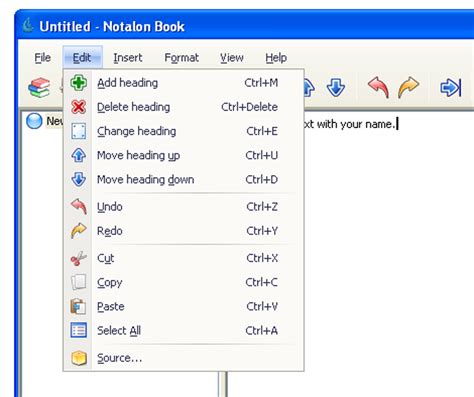Open the File menu
474x397 pixels.
click(43, 58)
